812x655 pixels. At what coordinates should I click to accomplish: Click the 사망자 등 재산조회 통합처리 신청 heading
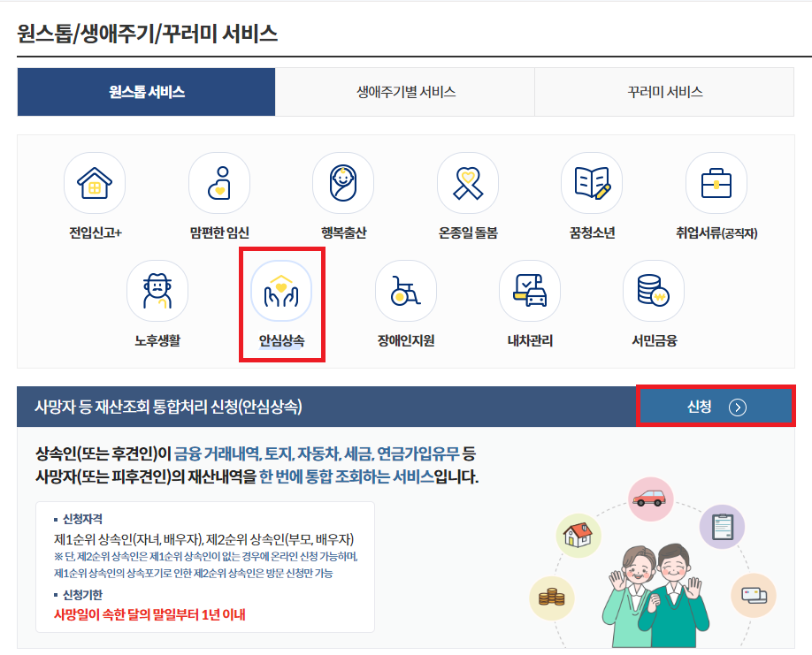coord(168,407)
